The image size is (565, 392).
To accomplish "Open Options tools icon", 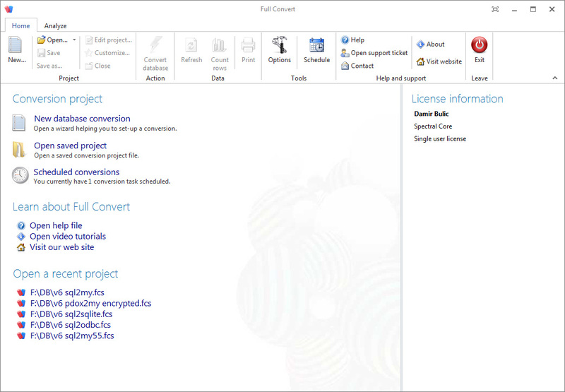I will click(x=279, y=45).
